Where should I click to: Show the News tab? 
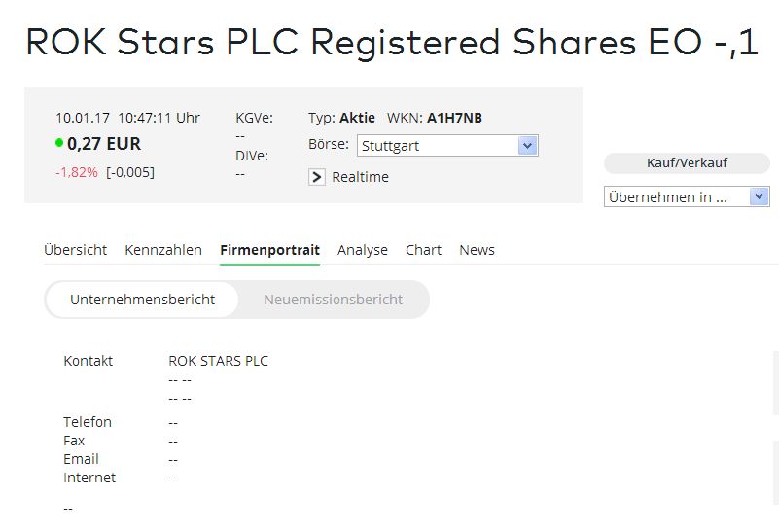(477, 250)
